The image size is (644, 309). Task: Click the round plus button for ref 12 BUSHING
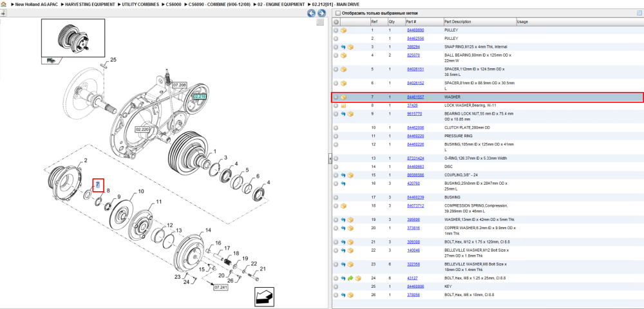[x=336, y=144]
